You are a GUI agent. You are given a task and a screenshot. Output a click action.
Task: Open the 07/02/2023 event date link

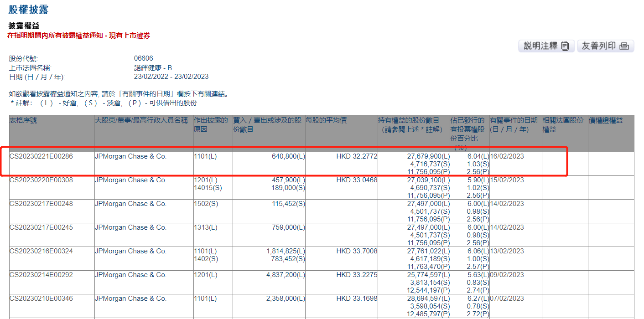(x=507, y=298)
